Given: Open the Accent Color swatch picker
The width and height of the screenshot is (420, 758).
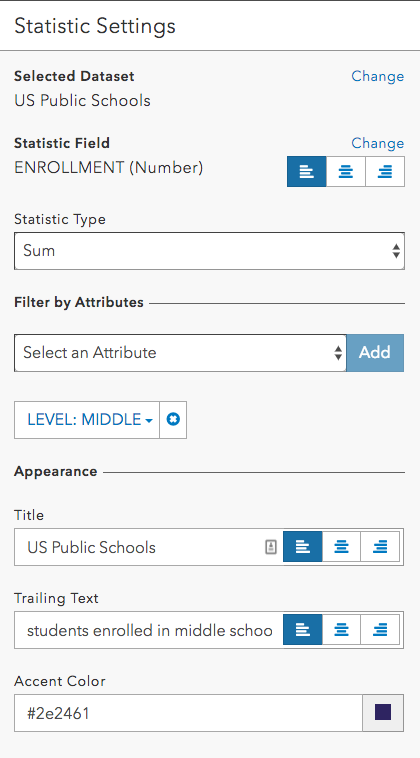Looking at the screenshot, I should coord(383,713).
